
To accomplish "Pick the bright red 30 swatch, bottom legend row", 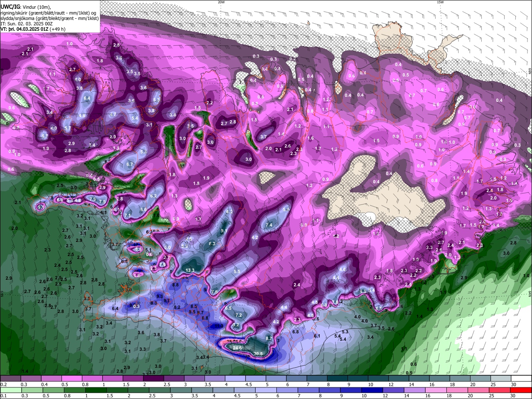I will 521,390.
